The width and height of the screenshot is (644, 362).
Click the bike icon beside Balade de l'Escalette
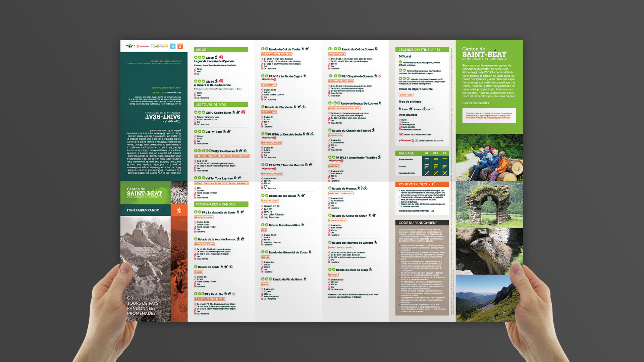coord(304,107)
